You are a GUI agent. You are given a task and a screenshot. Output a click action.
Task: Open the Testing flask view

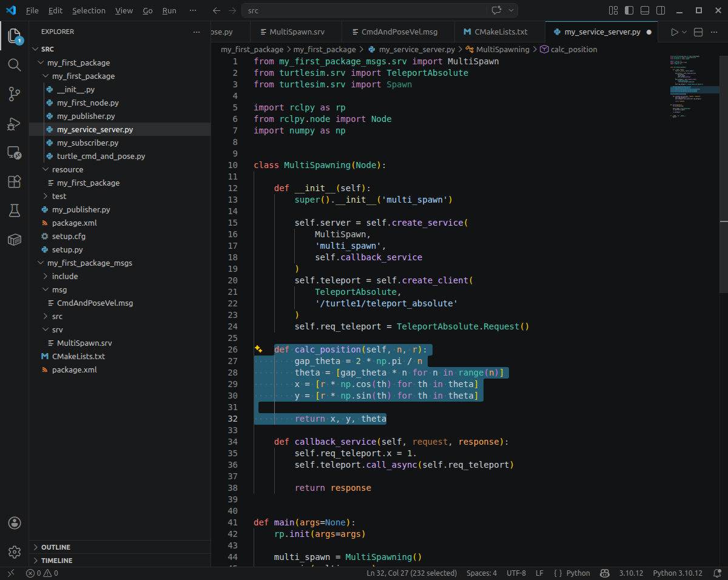click(x=15, y=211)
